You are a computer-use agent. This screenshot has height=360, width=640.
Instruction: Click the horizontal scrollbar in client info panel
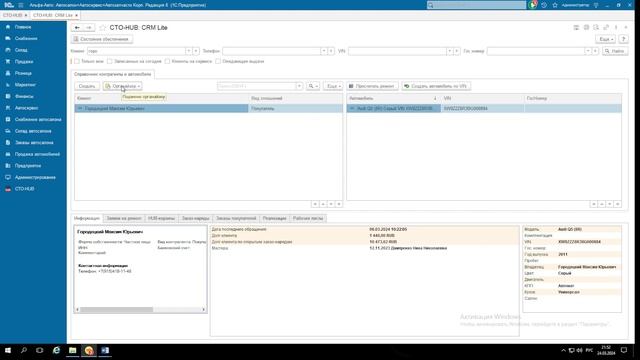pos(116,309)
